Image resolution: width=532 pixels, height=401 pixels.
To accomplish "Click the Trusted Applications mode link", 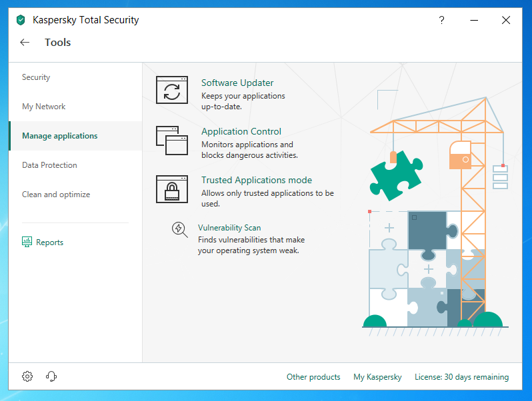I will tap(257, 181).
